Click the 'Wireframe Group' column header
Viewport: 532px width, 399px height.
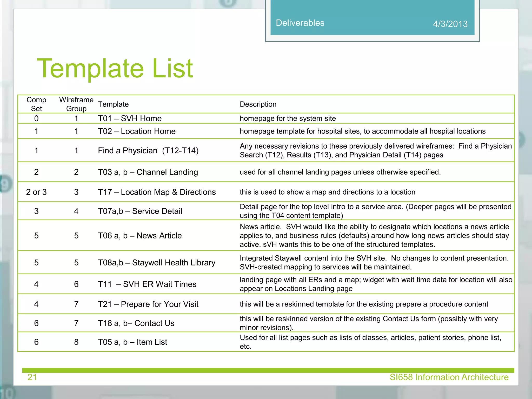coord(76,104)
